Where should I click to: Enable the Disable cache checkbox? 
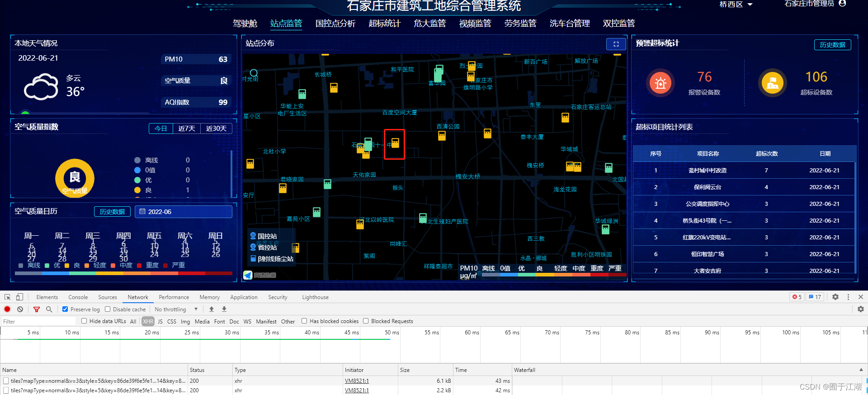108,309
